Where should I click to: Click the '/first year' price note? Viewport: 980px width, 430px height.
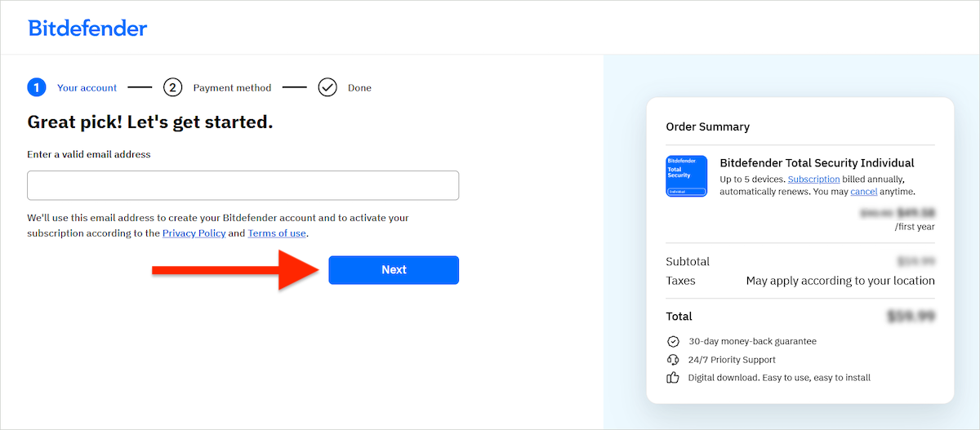(x=915, y=226)
